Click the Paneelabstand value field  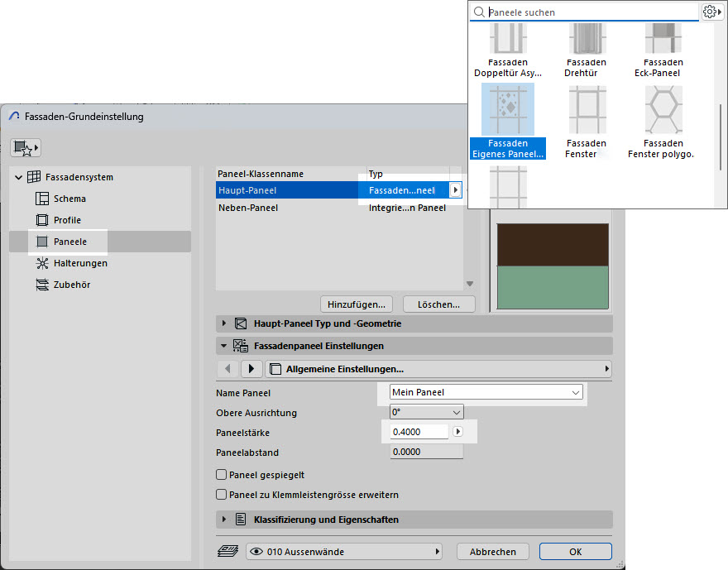(x=427, y=452)
